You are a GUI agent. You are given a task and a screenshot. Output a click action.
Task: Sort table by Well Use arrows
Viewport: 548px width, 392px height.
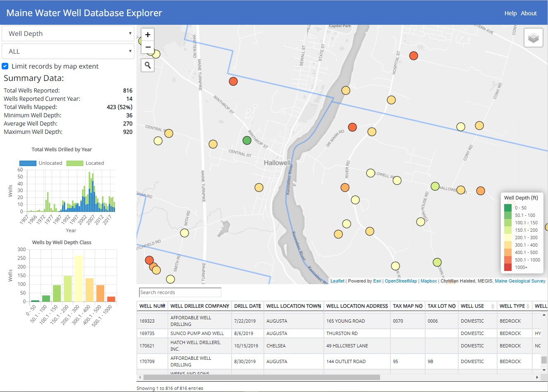493,306
